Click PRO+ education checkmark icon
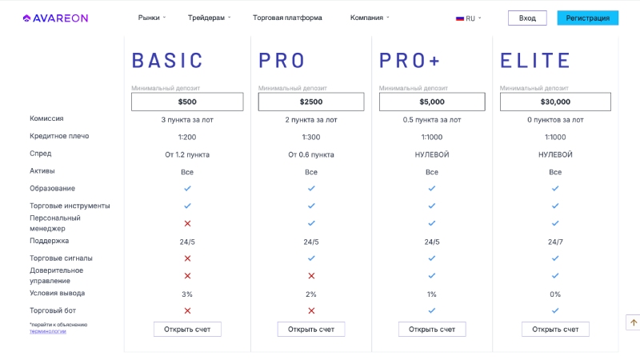 point(432,189)
